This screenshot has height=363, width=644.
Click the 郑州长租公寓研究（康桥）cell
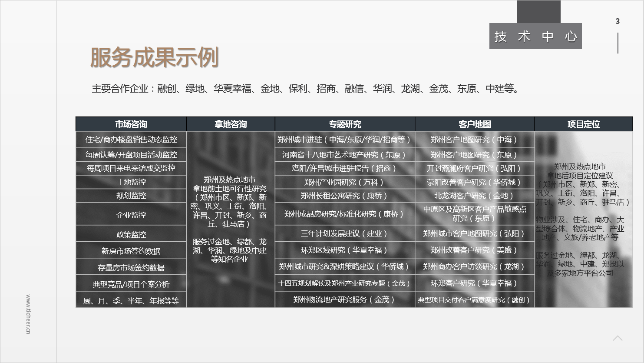coord(345,196)
